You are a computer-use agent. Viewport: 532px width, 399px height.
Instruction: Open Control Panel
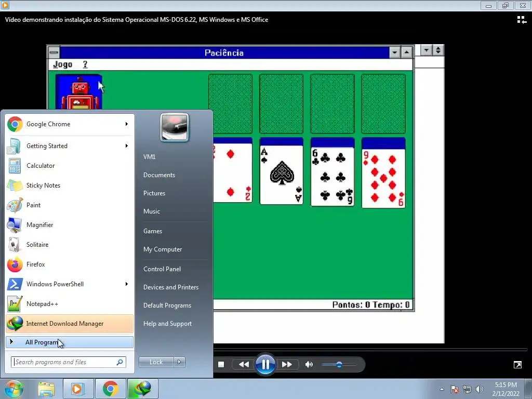162,269
